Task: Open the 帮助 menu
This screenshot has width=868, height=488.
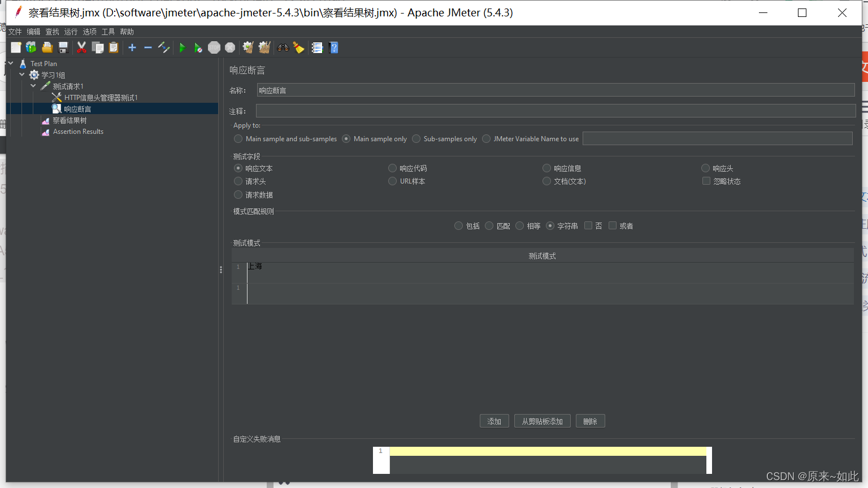Action: pos(127,32)
